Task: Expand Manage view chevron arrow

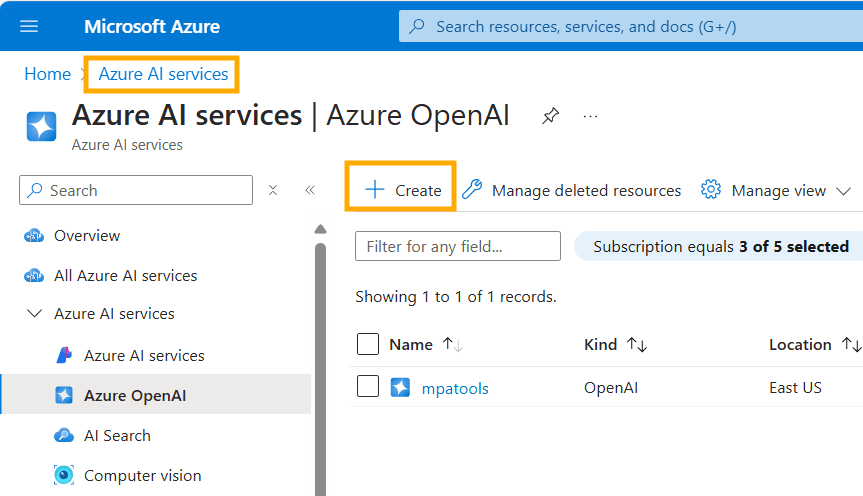Action: pyautogui.click(x=843, y=191)
